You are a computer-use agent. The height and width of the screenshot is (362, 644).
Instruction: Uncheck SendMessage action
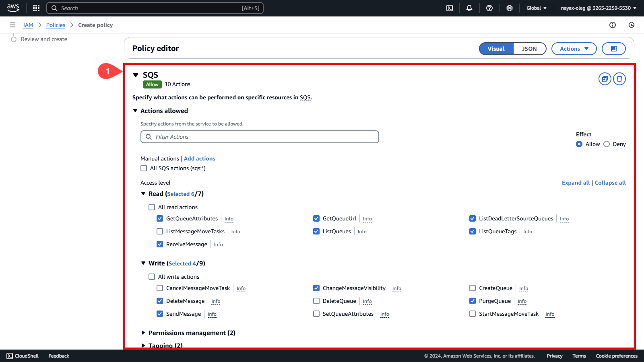(x=160, y=314)
